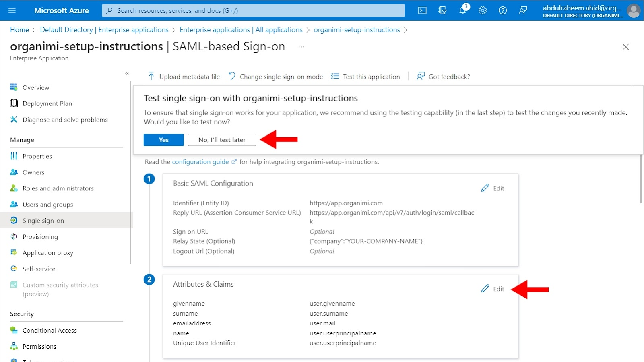Close the SAML-based Sign-on blade
The image size is (644, 362).
tap(625, 47)
